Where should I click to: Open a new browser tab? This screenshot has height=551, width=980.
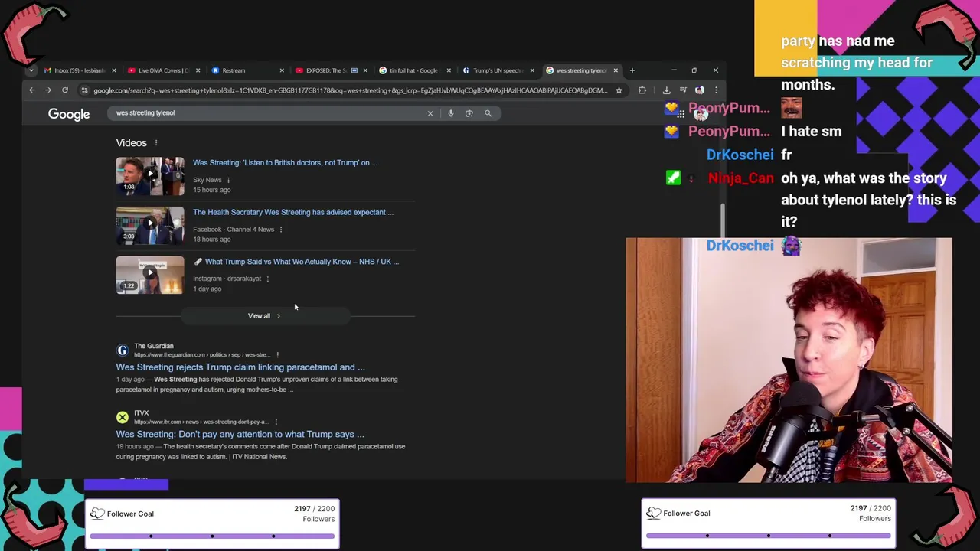pyautogui.click(x=632, y=70)
